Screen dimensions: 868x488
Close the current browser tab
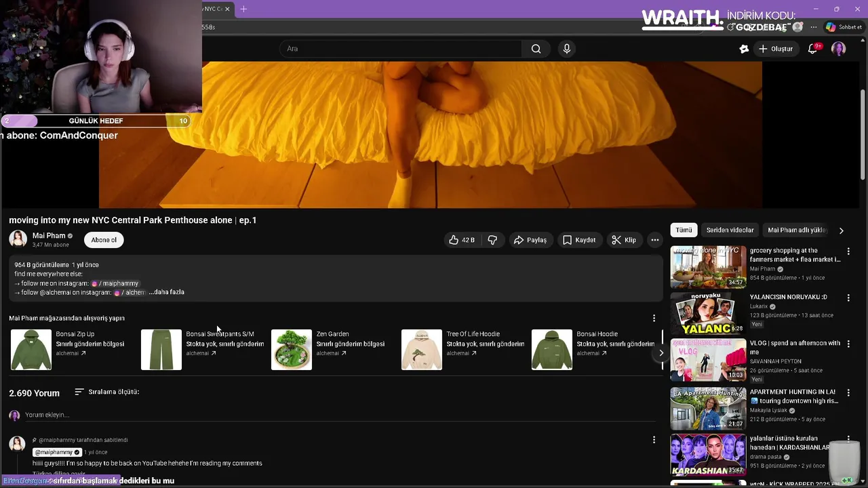coord(227,9)
